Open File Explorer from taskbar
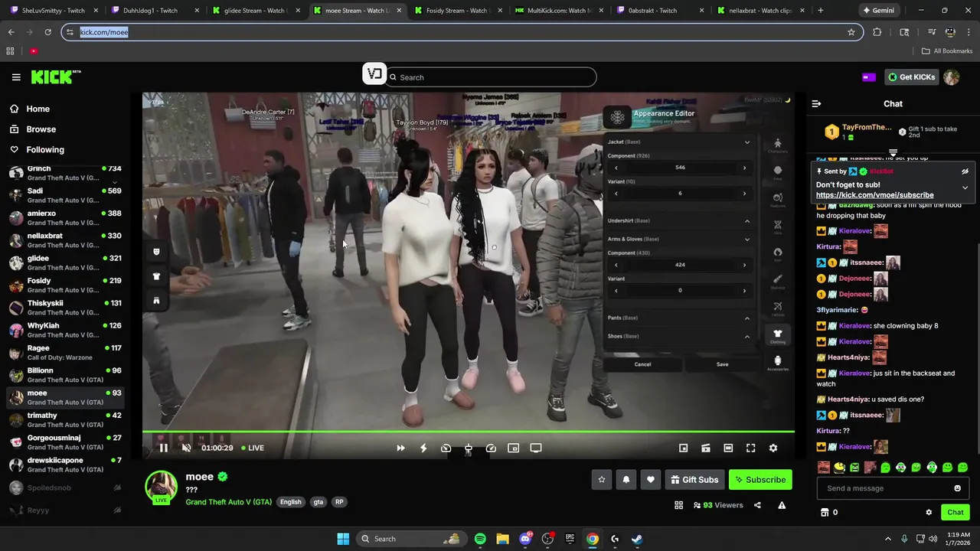The width and height of the screenshot is (980, 551). point(502,539)
